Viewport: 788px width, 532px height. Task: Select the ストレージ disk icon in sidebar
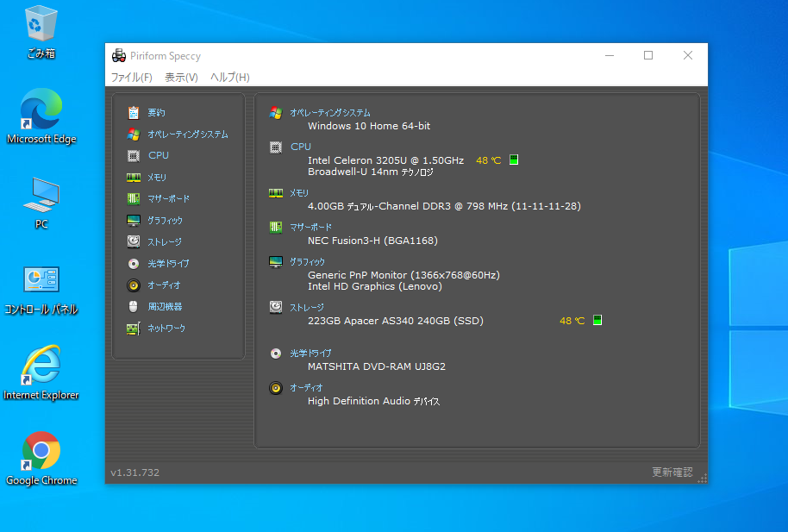coord(133,242)
